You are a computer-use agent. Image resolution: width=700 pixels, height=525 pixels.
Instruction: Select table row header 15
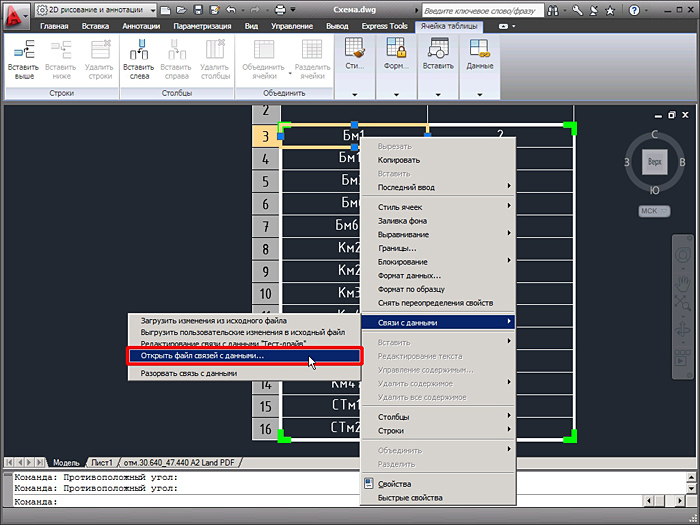[x=265, y=406]
